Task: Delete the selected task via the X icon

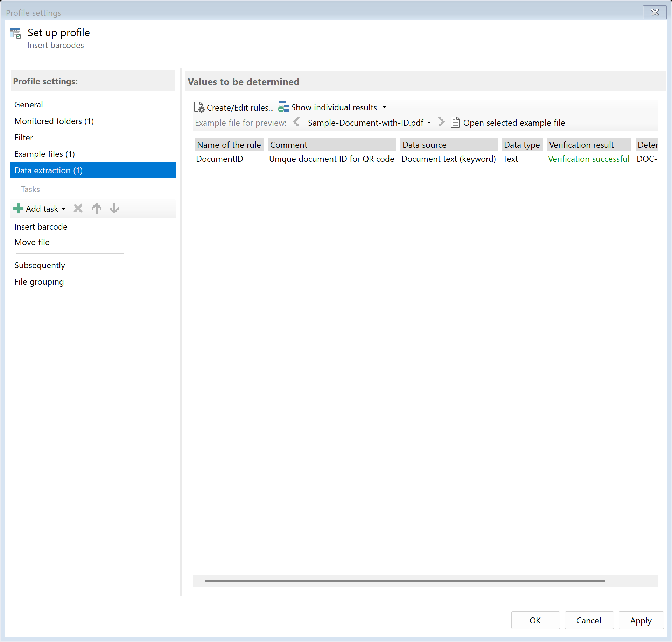Action: [x=78, y=208]
